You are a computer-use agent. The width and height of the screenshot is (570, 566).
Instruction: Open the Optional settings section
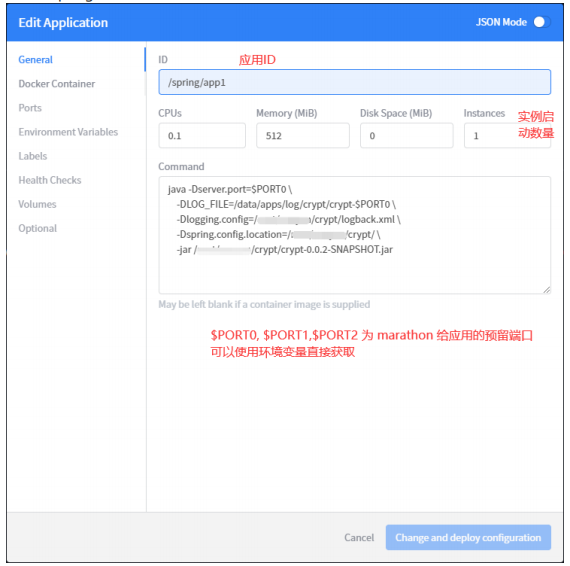[38, 228]
